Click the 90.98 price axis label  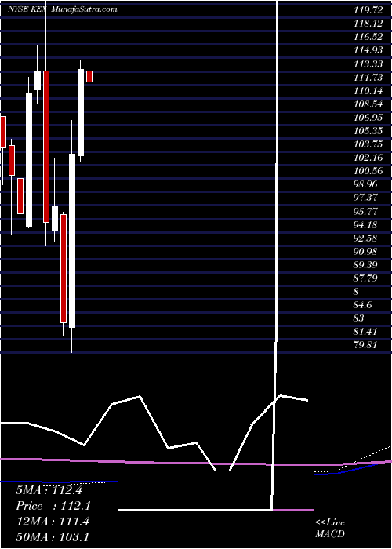coord(366,251)
